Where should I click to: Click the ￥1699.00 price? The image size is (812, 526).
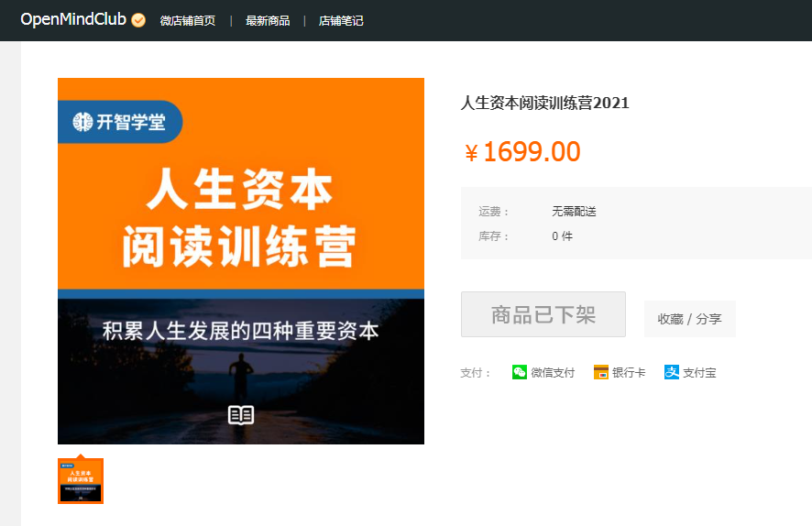click(522, 152)
